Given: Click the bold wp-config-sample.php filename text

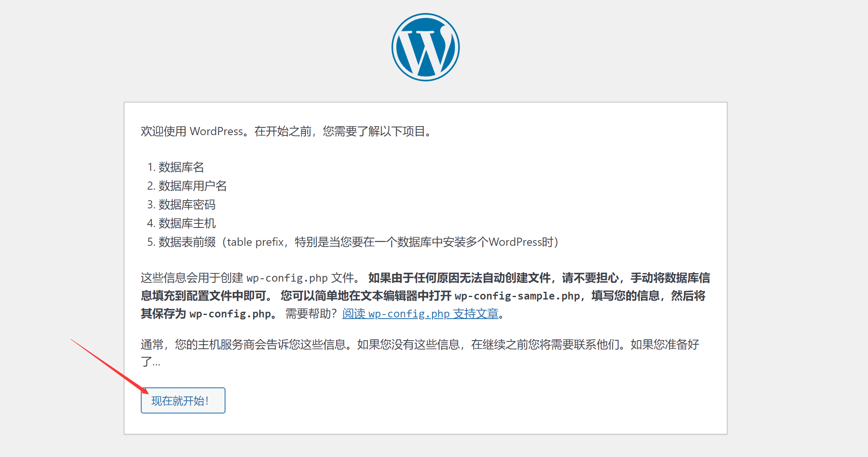Looking at the screenshot, I should 517,296.
